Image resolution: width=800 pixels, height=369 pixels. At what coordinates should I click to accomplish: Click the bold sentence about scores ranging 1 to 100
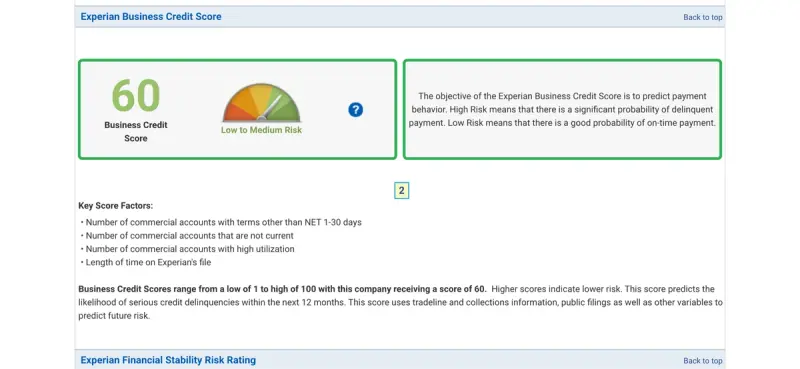(x=283, y=289)
